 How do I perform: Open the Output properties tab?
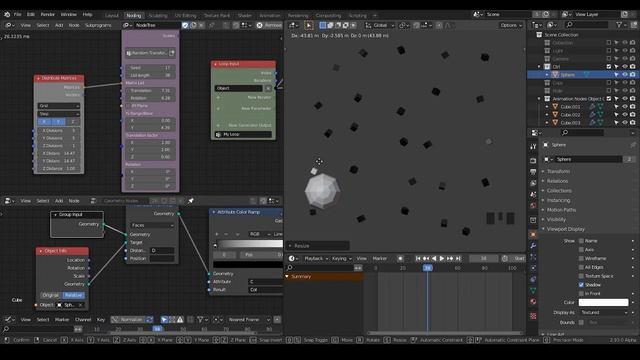click(533, 172)
